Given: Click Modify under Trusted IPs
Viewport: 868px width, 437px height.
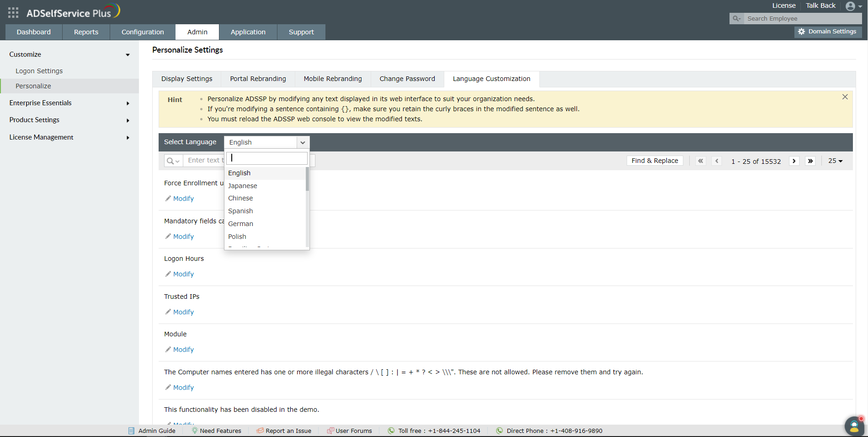Looking at the screenshot, I should (183, 312).
